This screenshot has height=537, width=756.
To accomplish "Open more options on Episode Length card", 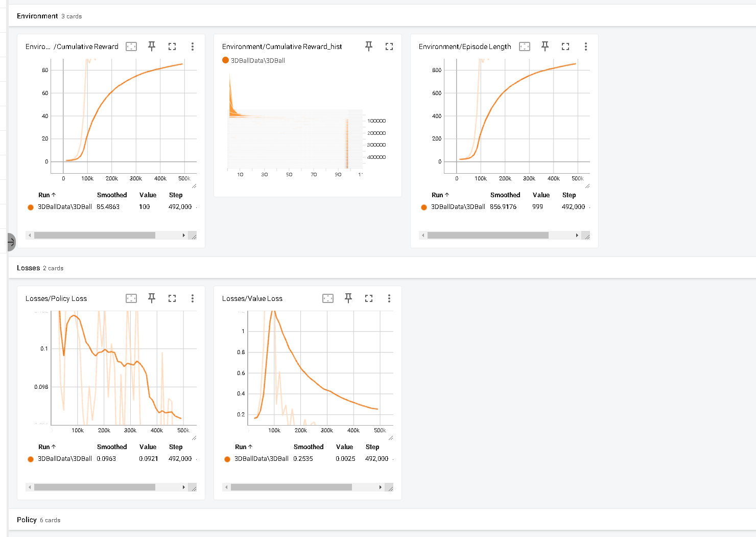I will point(586,46).
